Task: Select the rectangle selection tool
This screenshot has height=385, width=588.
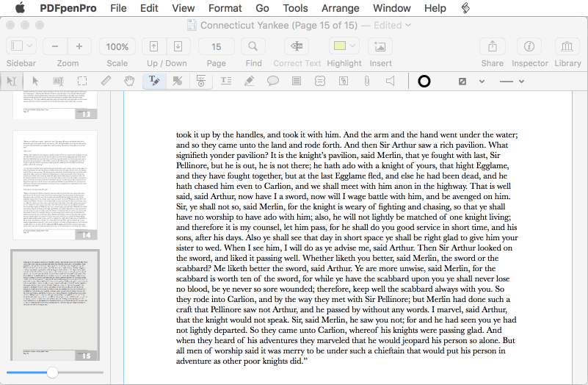Action: point(82,81)
